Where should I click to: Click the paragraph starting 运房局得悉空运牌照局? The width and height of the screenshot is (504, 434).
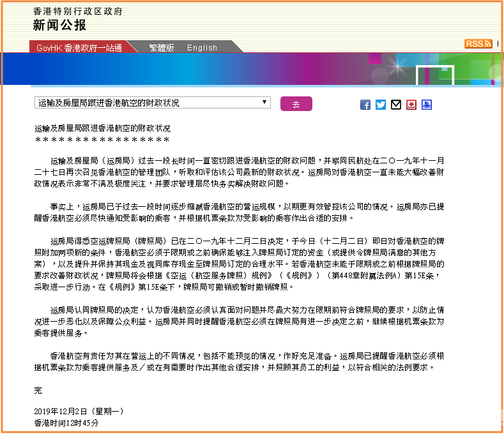(x=239, y=264)
